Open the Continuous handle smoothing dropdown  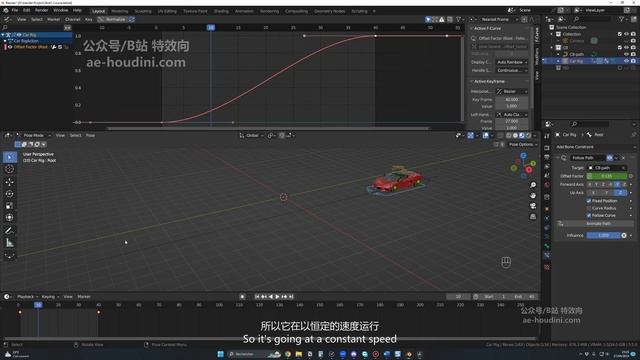512,70
